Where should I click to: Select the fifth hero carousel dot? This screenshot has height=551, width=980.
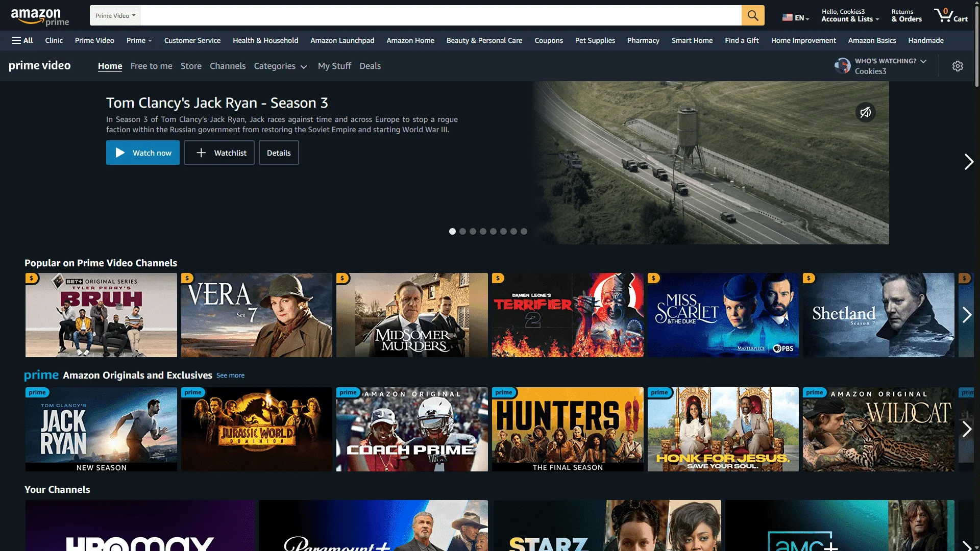pos(493,231)
